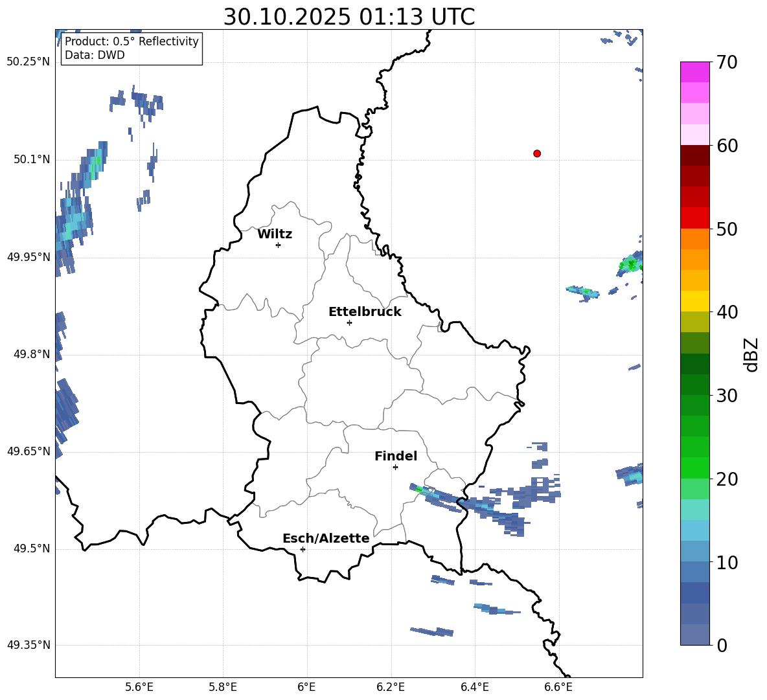Click the 50 value on the colorbar
This screenshot has width=767, height=700.
pyautogui.click(x=727, y=229)
